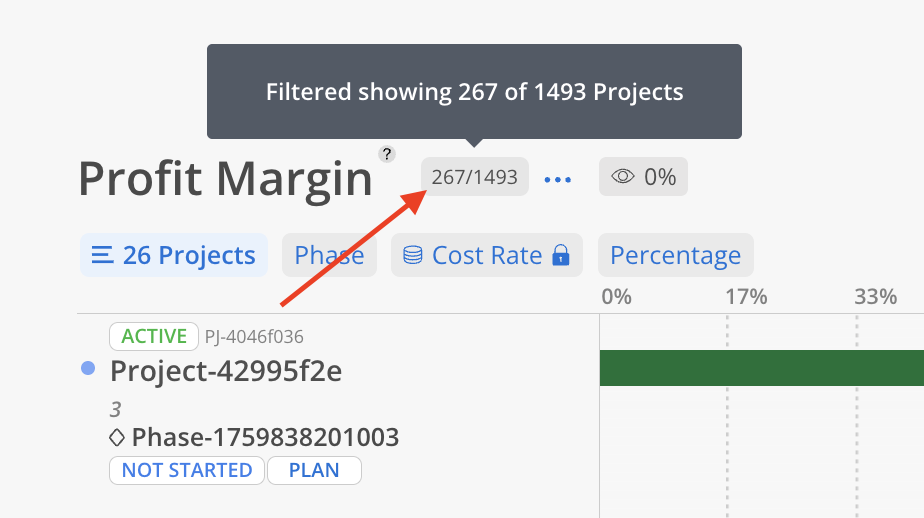924x518 pixels.
Task: Click the 17% axis marker label
Action: click(x=746, y=297)
